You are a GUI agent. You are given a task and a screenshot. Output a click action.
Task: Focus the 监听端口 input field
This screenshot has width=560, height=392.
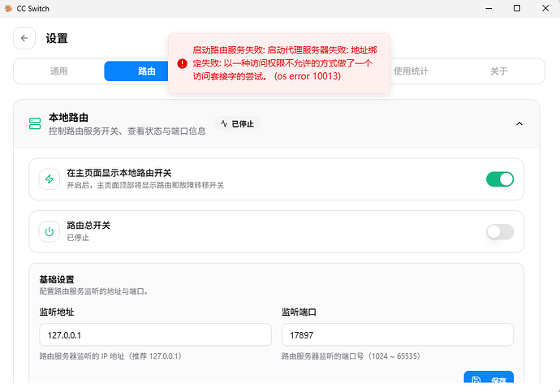click(x=398, y=334)
